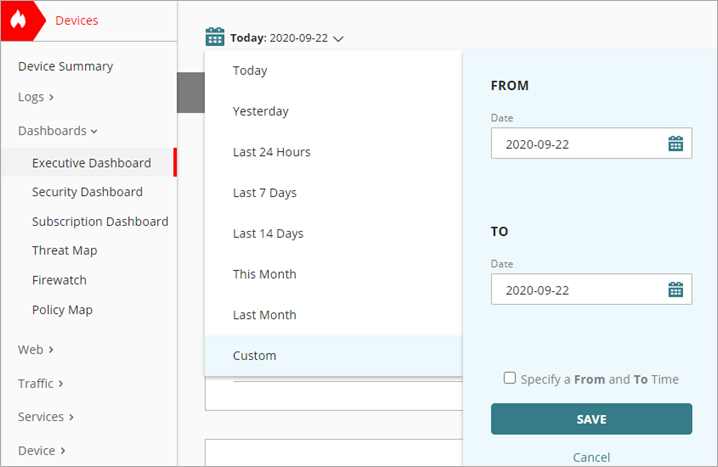The image size is (718, 467).
Task: Expand the Traffic sidebar section
Action: click(x=41, y=383)
